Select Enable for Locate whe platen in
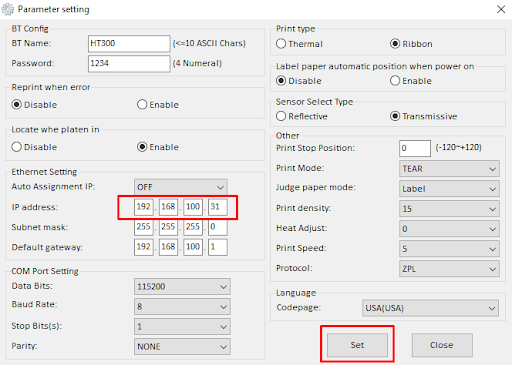This screenshot has height=365, width=512. point(158,147)
